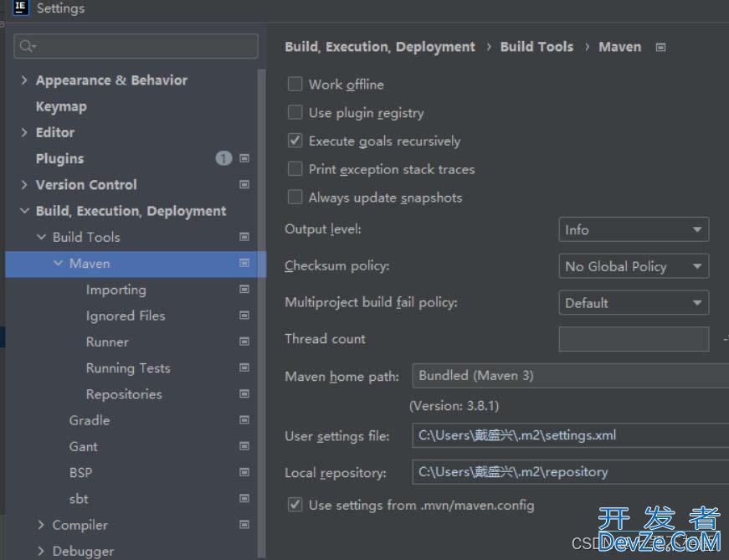Screen dimensions: 729x560
Task: Open the Output level dropdown
Action: pos(634,229)
